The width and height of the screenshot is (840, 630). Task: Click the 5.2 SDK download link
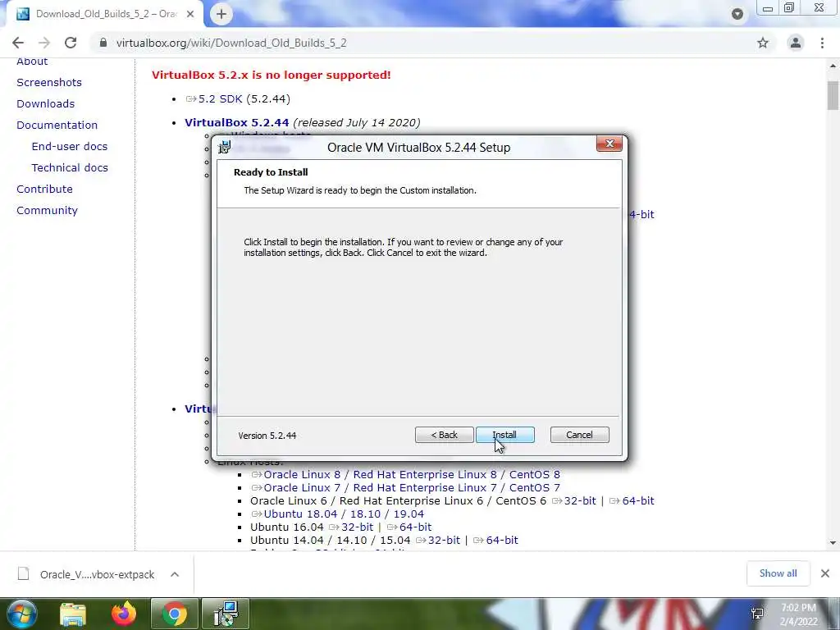(x=220, y=99)
